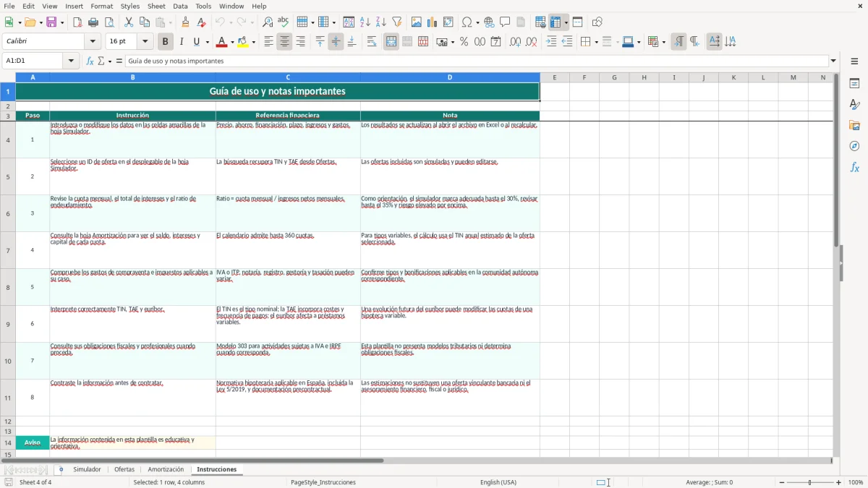Screen dimensions: 868x488
Task: Clear direct formatting icon
Action: click(x=201, y=22)
